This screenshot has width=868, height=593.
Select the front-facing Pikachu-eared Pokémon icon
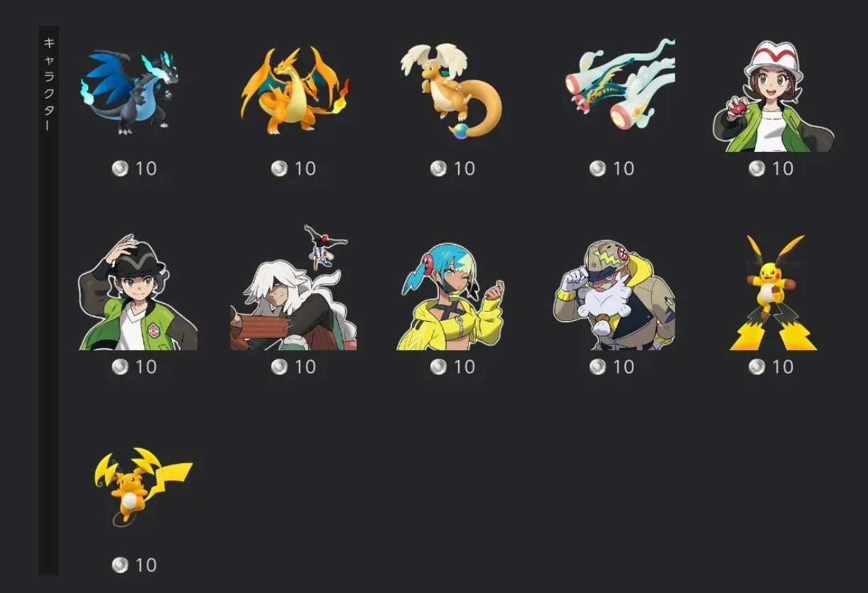click(x=774, y=293)
